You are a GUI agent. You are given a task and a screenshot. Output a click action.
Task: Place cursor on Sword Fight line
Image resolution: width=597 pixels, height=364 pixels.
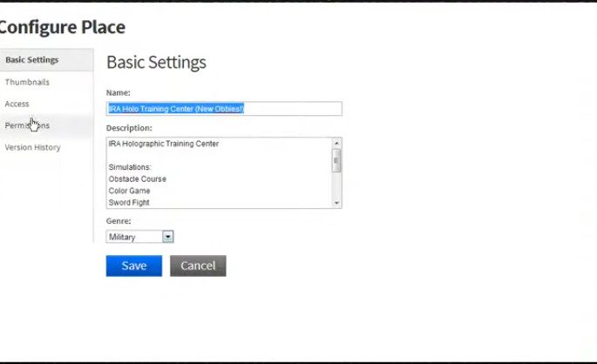(x=129, y=203)
